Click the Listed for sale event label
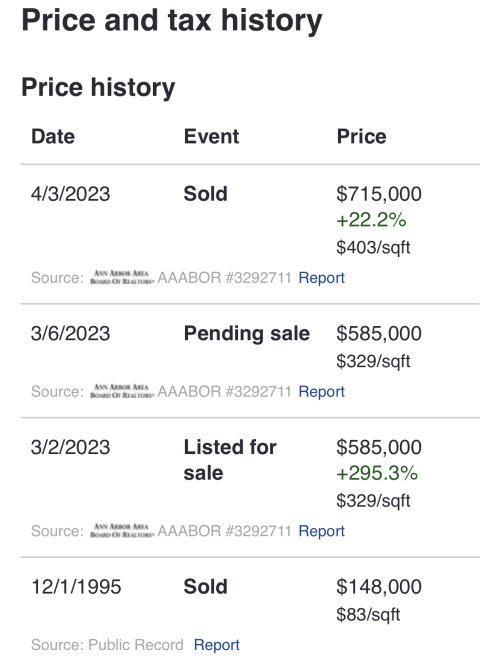 coord(230,460)
